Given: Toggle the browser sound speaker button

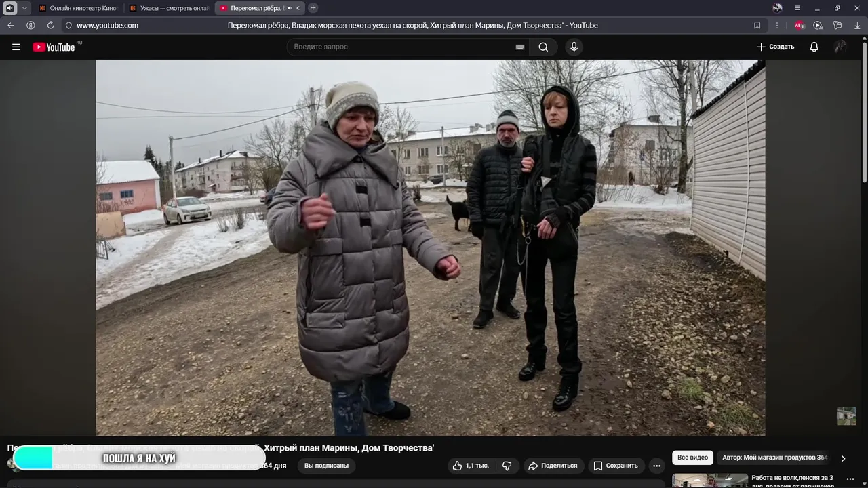Looking at the screenshot, I should coord(10,8).
